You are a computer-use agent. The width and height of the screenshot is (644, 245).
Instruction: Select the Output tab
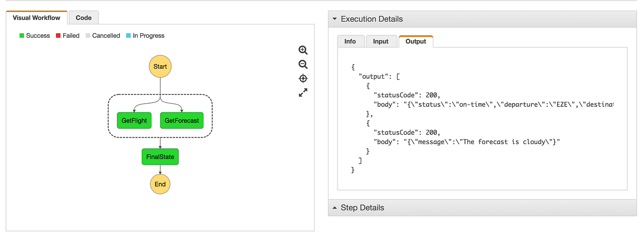pyautogui.click(x=416, y=41)
